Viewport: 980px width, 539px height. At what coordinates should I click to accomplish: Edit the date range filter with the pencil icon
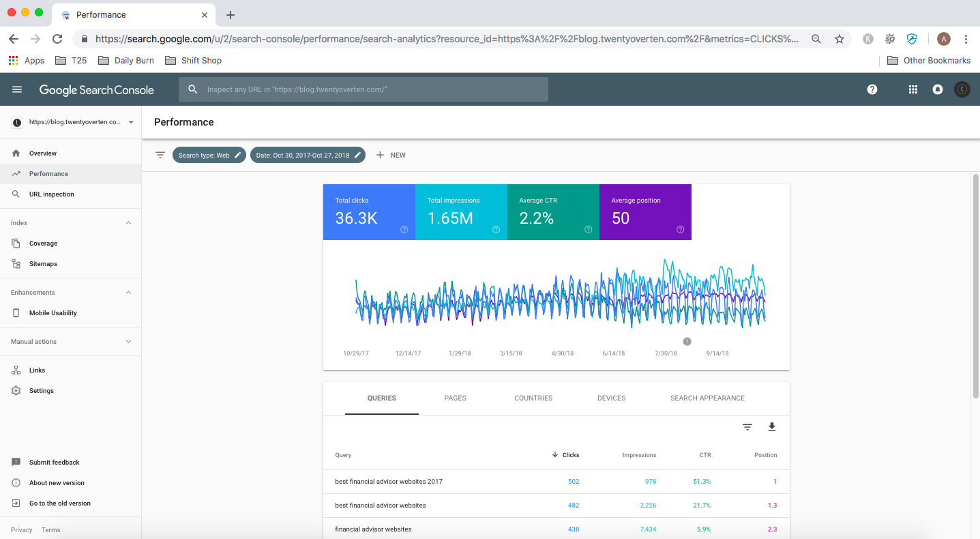[357, 155]
